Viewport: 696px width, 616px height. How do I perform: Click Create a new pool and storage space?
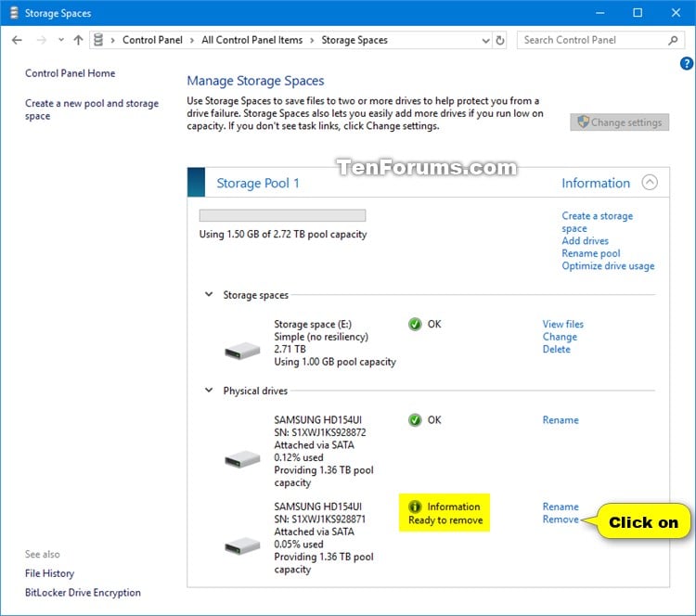(92, 109)
